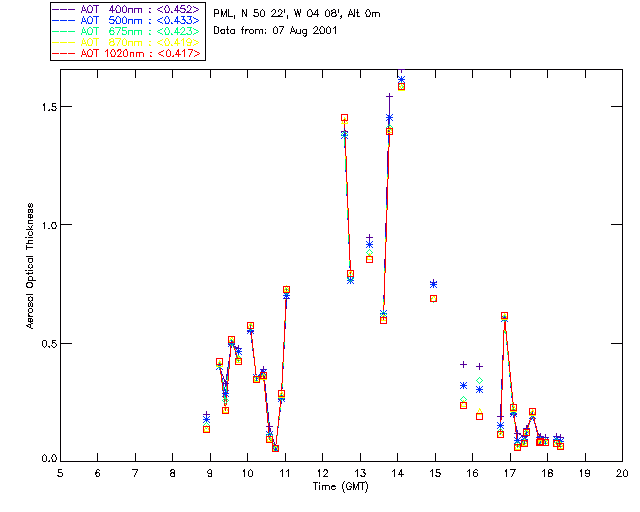Click the red square marker at time 15
640x512 pixels.
coord(433,298)
